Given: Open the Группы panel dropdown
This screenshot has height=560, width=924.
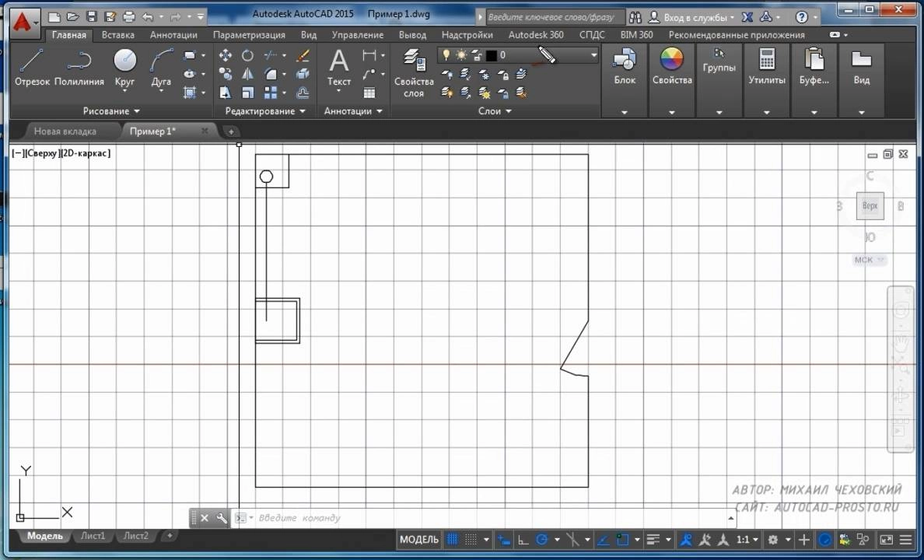Looking at the screenshot, I should tap(719, 112).
